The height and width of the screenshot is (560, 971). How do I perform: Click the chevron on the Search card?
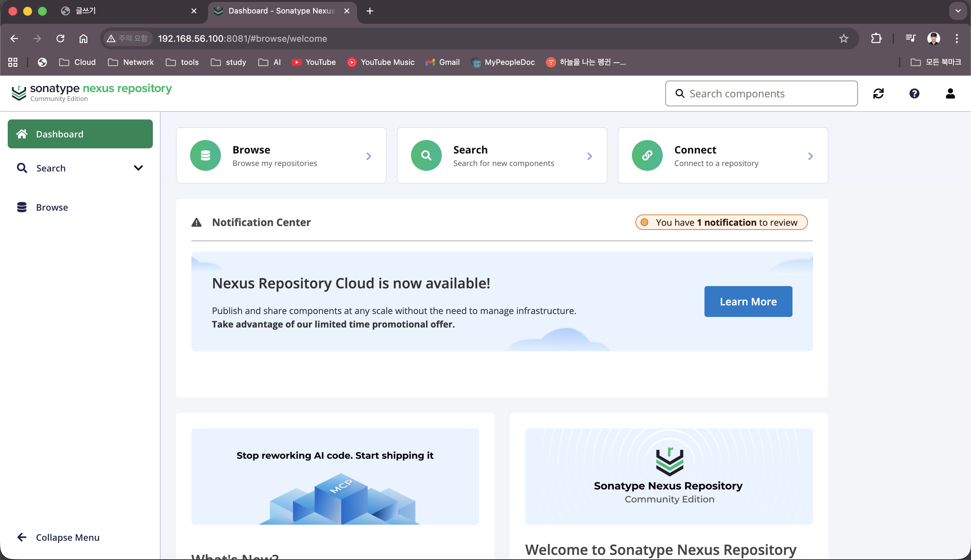click(590, 156)
